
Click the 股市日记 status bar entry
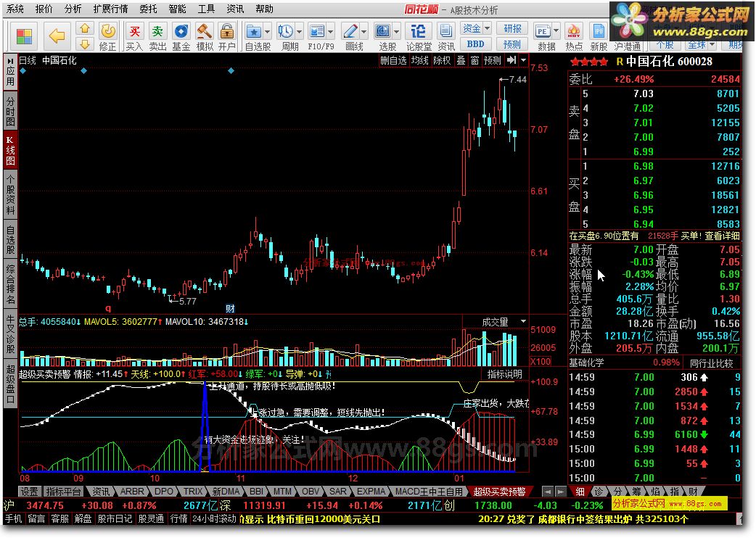point(115,518)
